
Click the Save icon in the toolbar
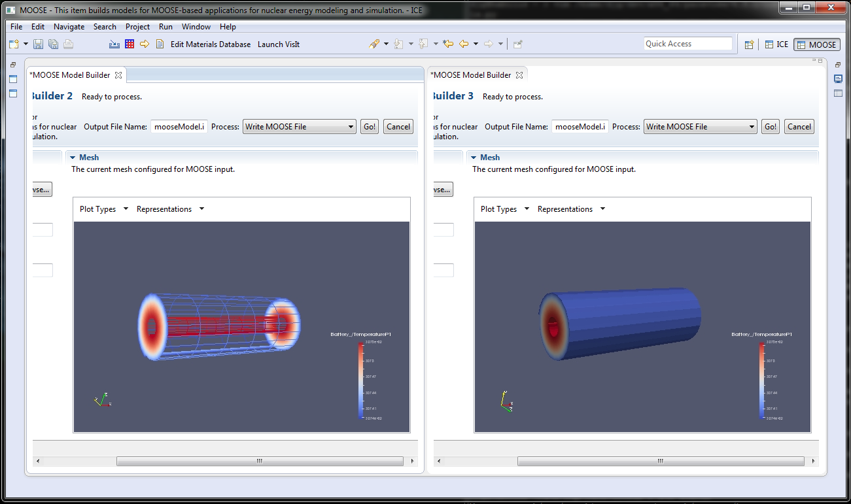click(39, 44)
